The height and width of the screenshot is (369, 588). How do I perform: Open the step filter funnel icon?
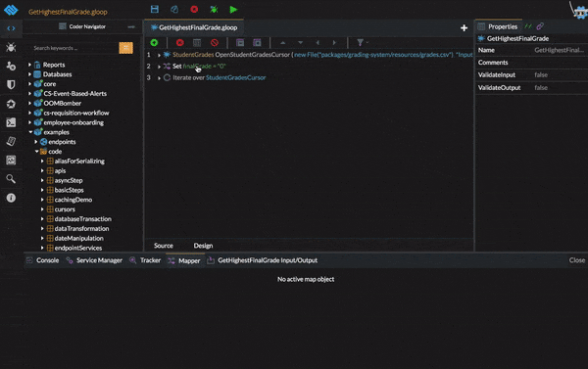361,43
